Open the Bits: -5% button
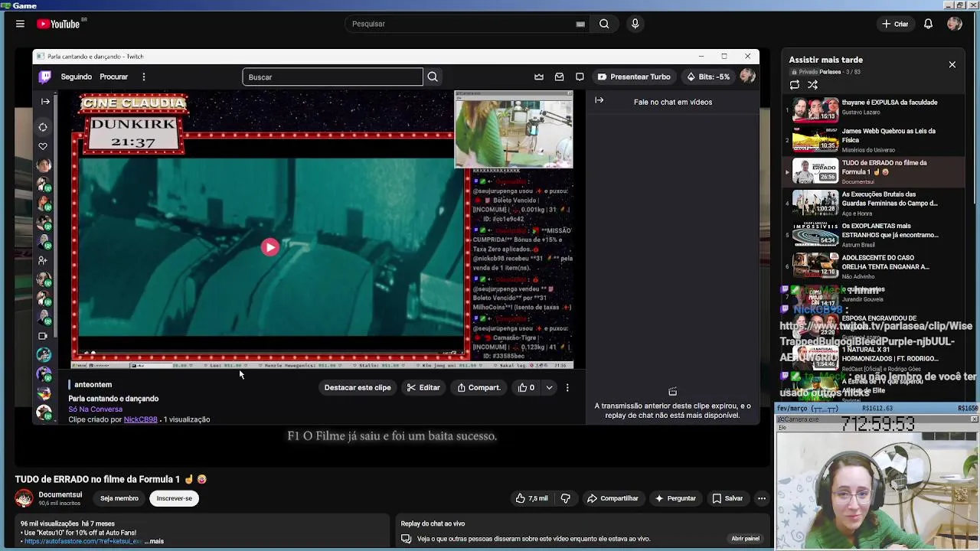Viewport: 980px width, 551px height. point(708,77)
